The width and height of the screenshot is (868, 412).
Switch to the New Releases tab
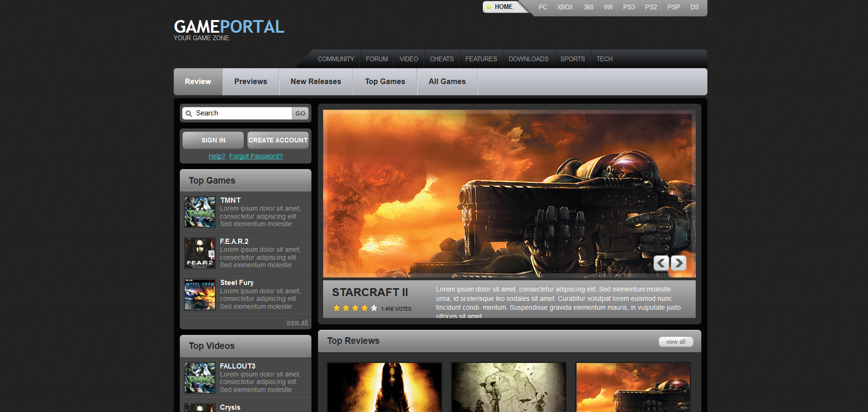316,82
